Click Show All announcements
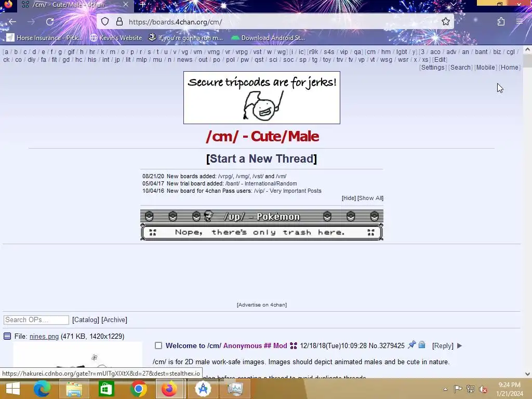Screen dimensions: 532x399 click(370, 198)
